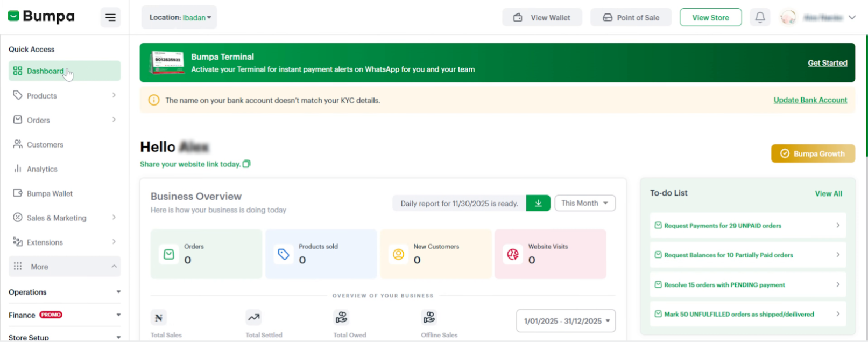
Task: Open notifications via the bell icon
Action: 760,17
